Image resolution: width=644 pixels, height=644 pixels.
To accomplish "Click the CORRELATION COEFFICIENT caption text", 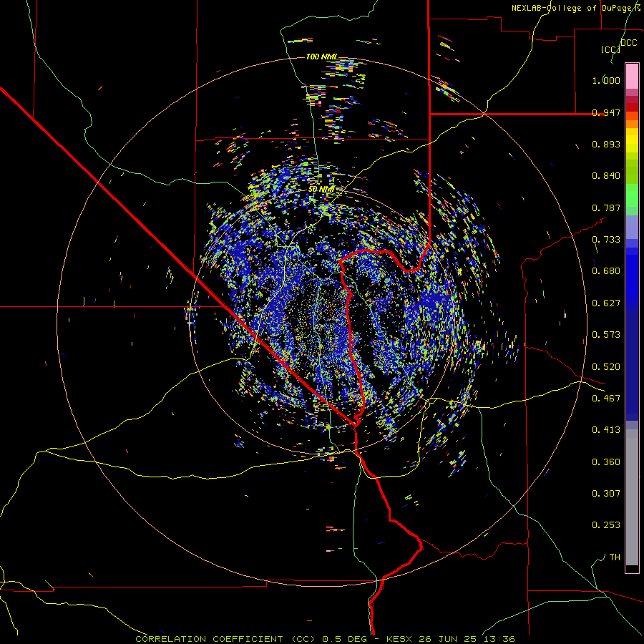I will coord(209,639).
